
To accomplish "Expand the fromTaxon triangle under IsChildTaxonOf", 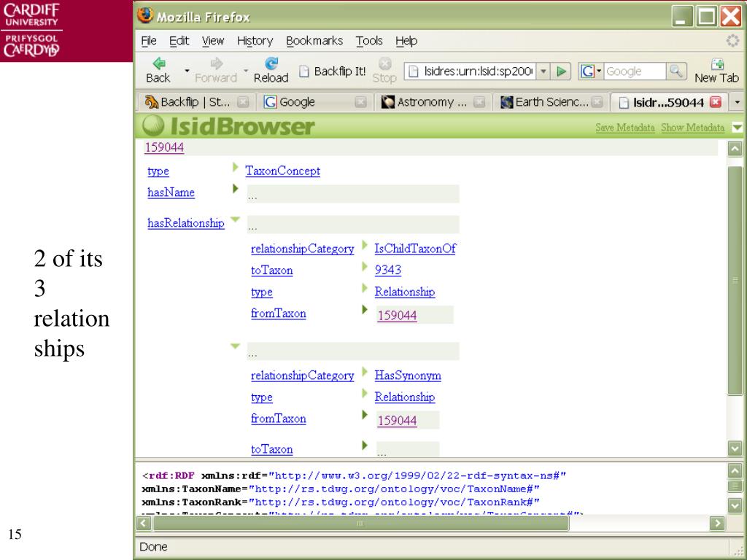I will [365, 309].
